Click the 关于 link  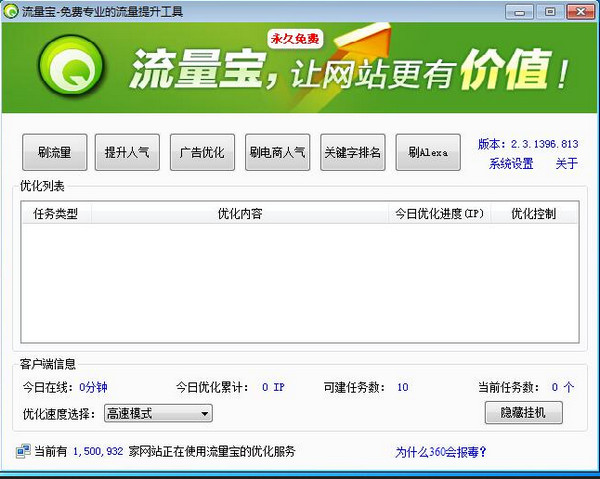tap(566, 164)
